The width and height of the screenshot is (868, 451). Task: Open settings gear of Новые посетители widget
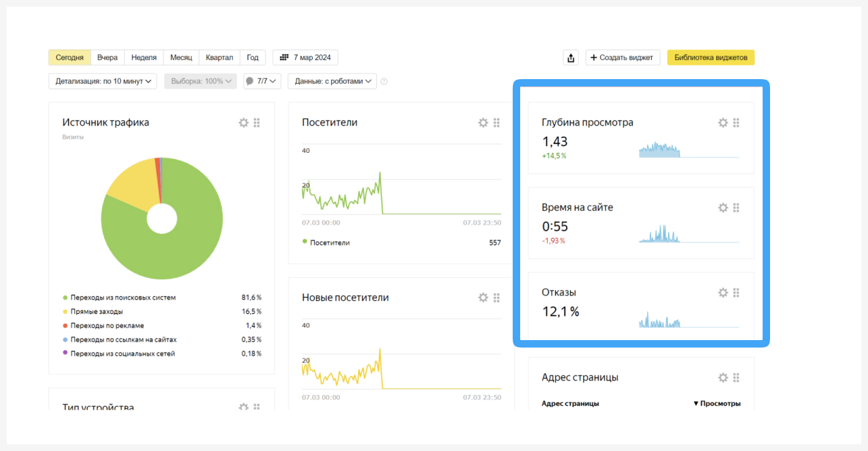tap(483, 298)
